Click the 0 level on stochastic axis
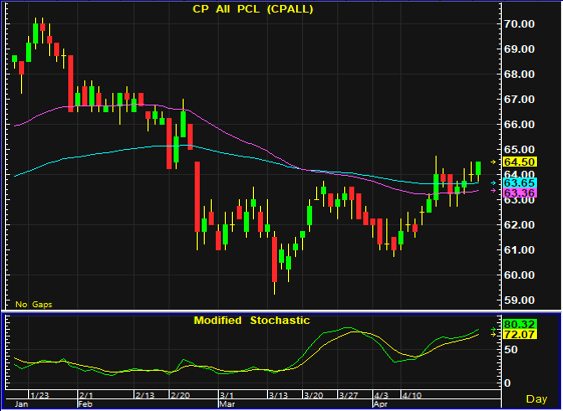563x411 pixels. [x=508, y=383]
